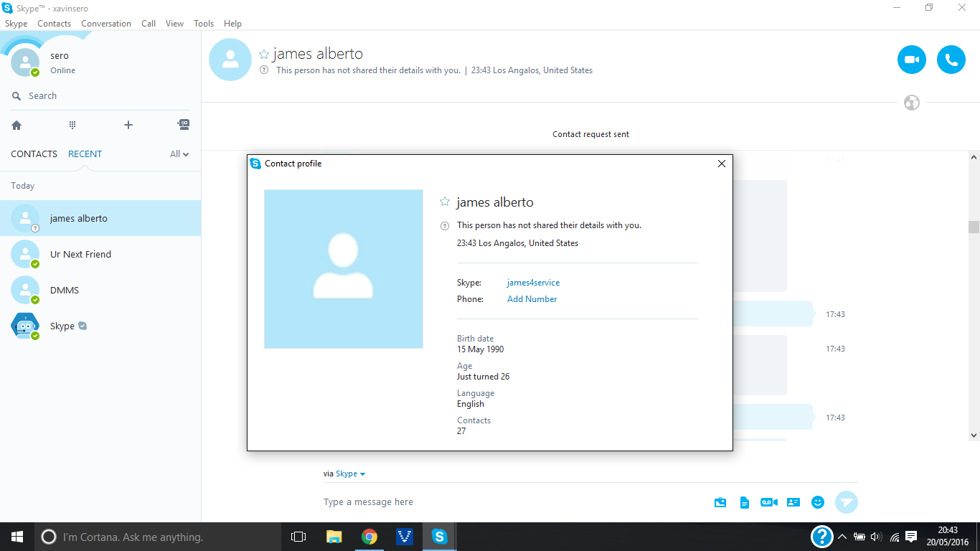
Task: Click james alberto's avatar in conversation header
Action: coord(230,60)
